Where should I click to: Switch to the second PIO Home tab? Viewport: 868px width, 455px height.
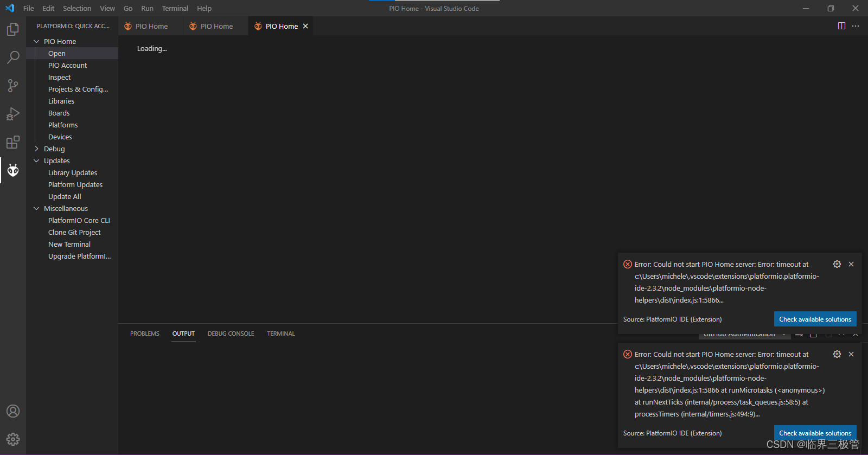tap(216, 26)
